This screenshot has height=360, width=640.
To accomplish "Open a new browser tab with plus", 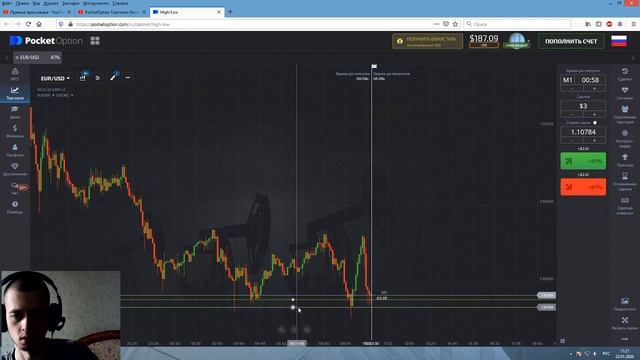I will click(x=230, y=12).
